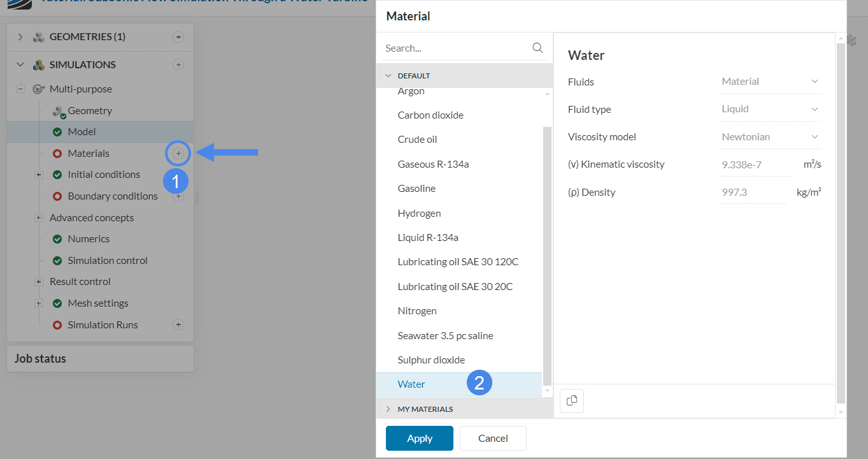The width and height of the screenshot is (868, 459).
Task: Click the material Search text field
Action: [455, 48]
